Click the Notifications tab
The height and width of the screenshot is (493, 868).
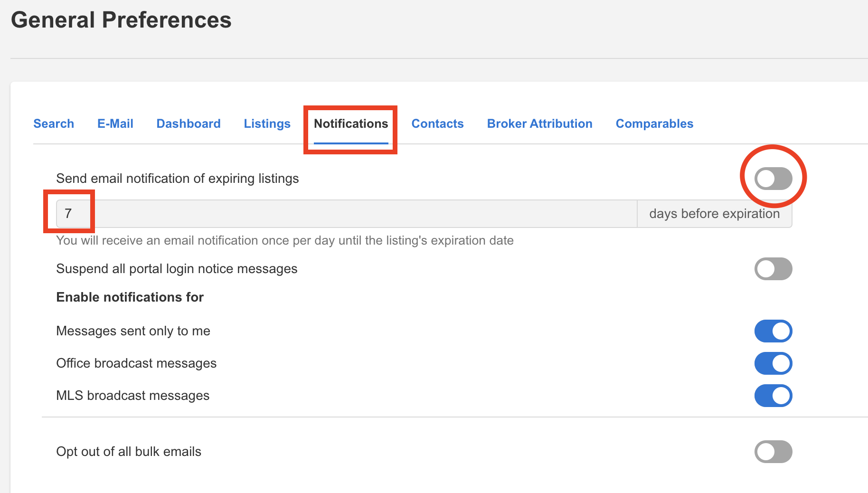(x=351, y=123)
